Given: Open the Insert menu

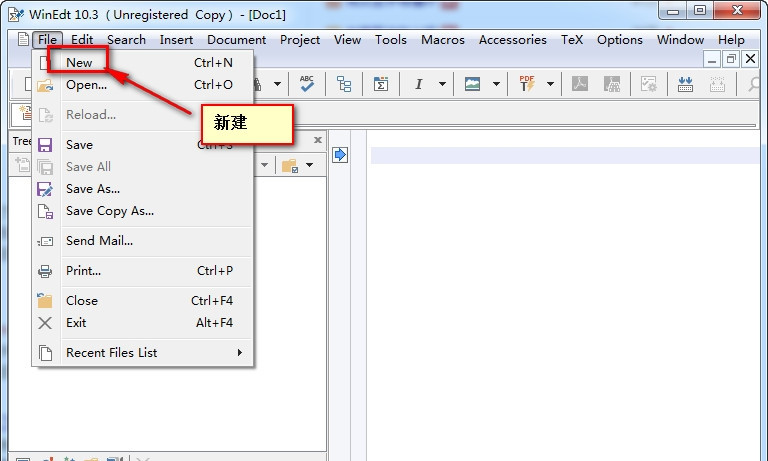Looking at the screenshot, I should (176, 40).
